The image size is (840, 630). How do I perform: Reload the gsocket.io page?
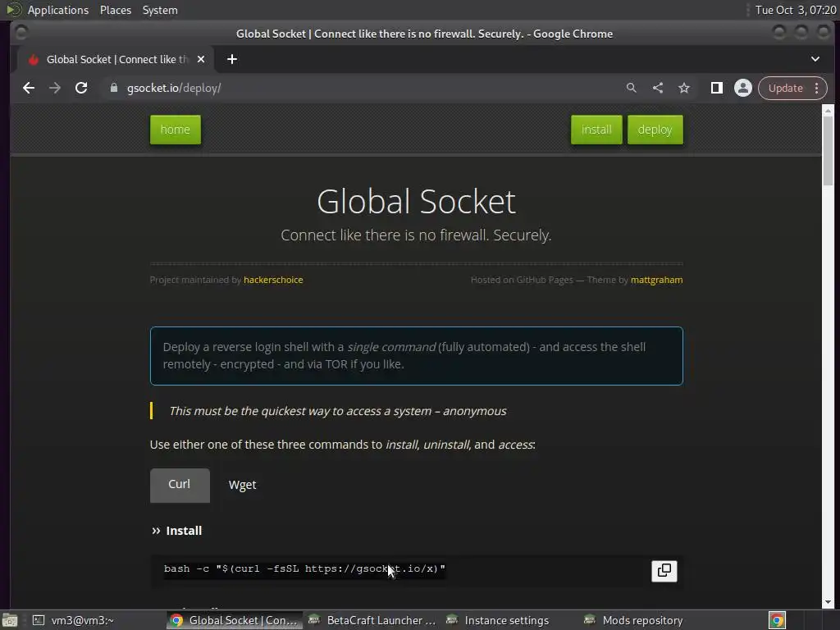click(x=81, y=88)
